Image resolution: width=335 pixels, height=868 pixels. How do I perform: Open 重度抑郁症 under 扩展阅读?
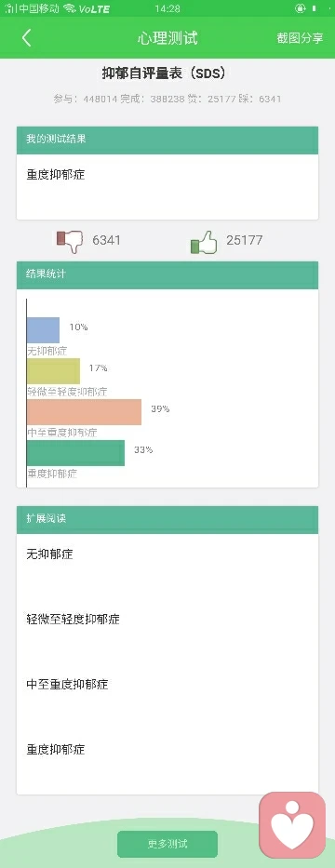(x=167, y=750)
